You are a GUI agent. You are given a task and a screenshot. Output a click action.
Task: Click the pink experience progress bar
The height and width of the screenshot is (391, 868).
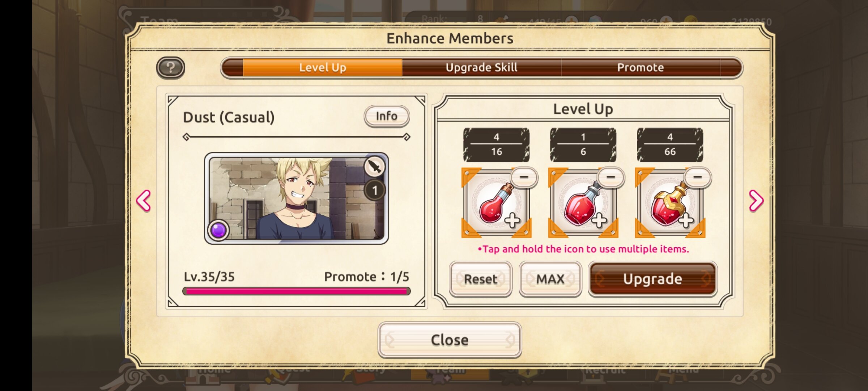click(x=296, y=291)
